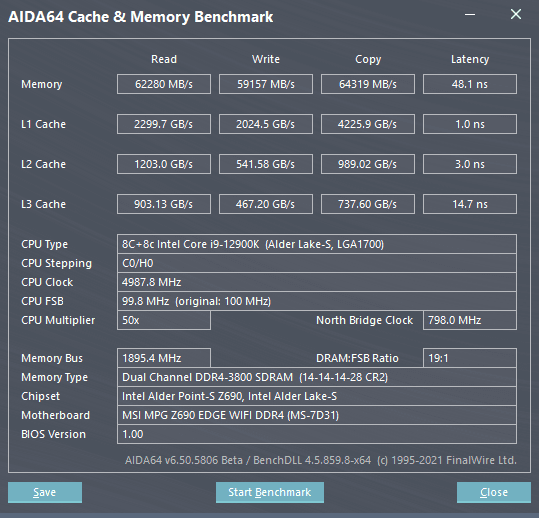Click the Memory row label
This screenshot has height=518, width=539.
click(x=42, y=85)
